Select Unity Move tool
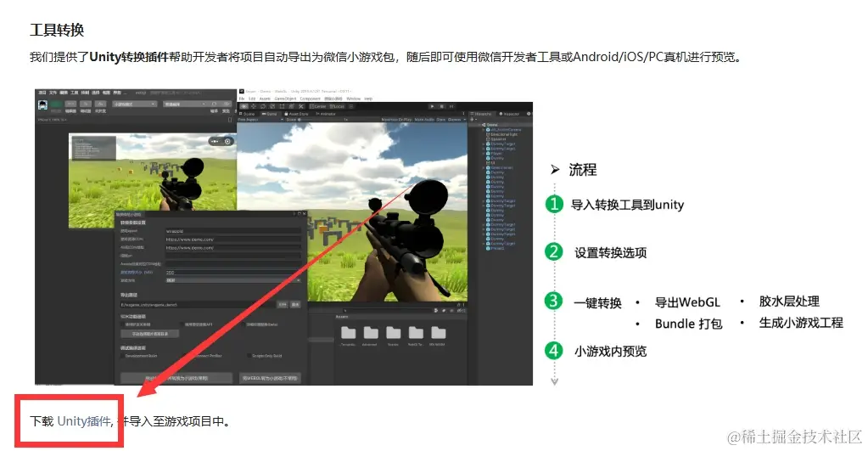 click(254, 106)
